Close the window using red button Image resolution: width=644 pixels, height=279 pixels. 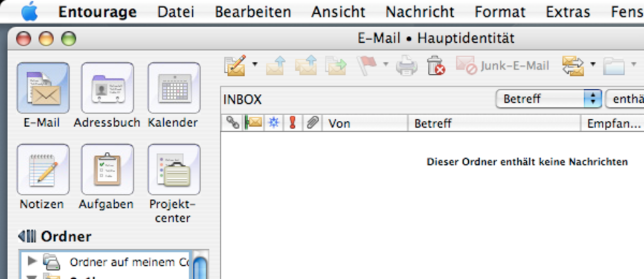(23, 39)
